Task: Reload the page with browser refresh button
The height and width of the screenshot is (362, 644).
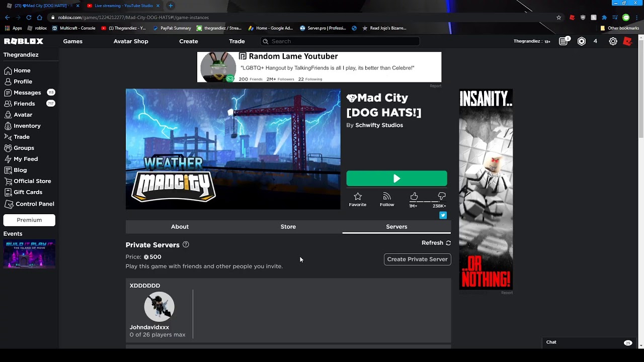Action: 29,17
